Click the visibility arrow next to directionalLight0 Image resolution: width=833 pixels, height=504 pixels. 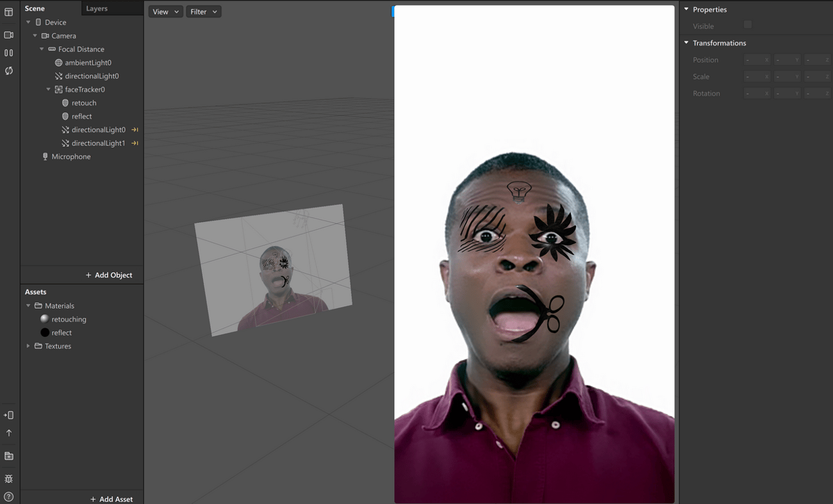(x=135, y=129)
